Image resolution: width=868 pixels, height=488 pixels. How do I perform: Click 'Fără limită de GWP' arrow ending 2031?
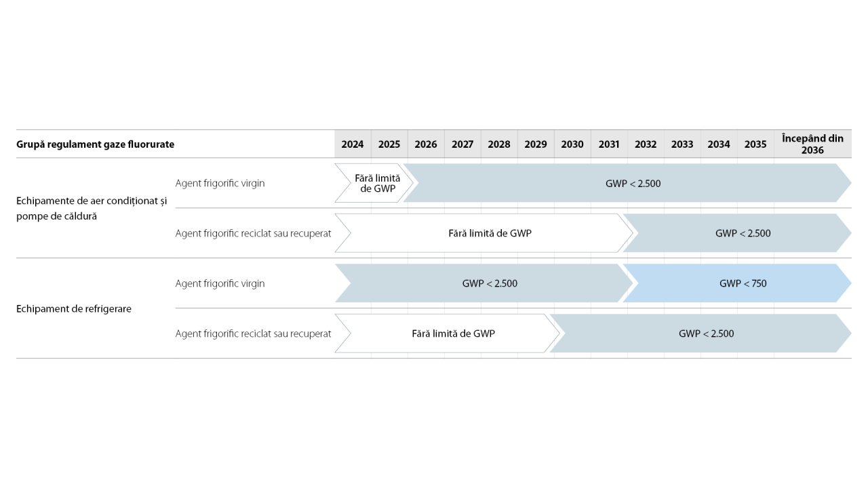[x=484, y=233]
